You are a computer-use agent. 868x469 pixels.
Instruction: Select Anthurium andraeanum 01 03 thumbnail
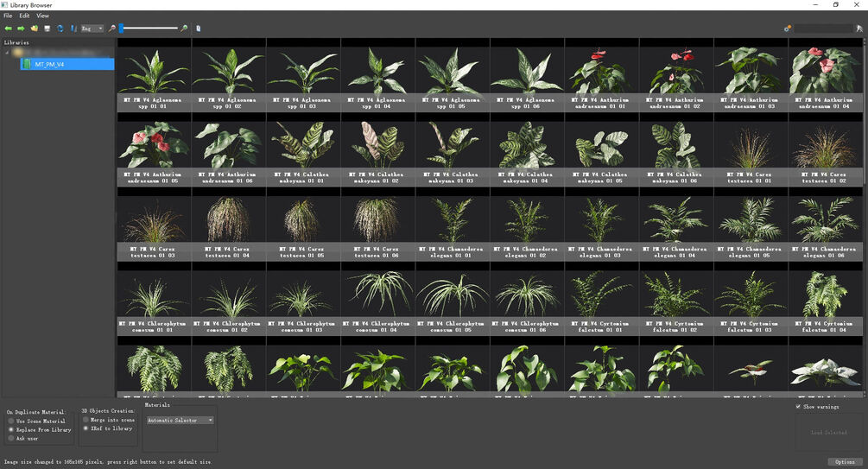pos(751,75)
